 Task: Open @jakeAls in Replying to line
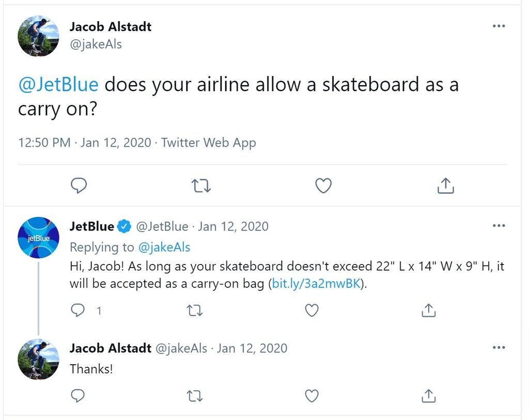pos(164,247)
